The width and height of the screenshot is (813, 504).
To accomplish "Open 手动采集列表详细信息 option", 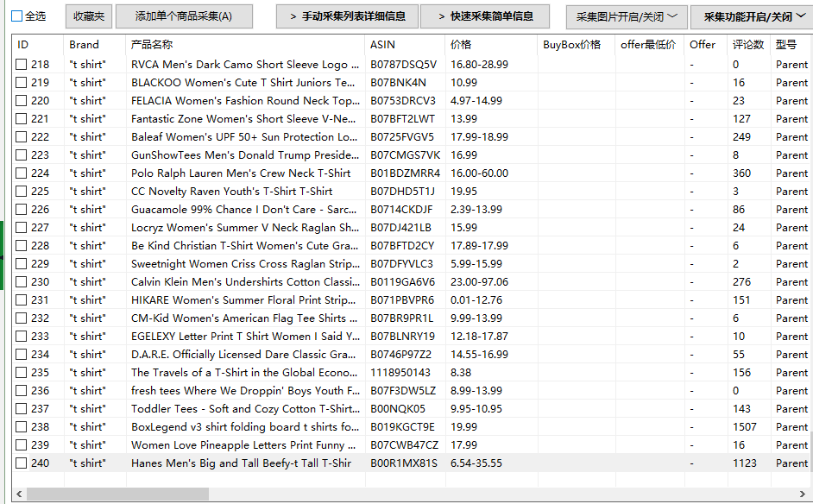I will [x=348, y=16].
